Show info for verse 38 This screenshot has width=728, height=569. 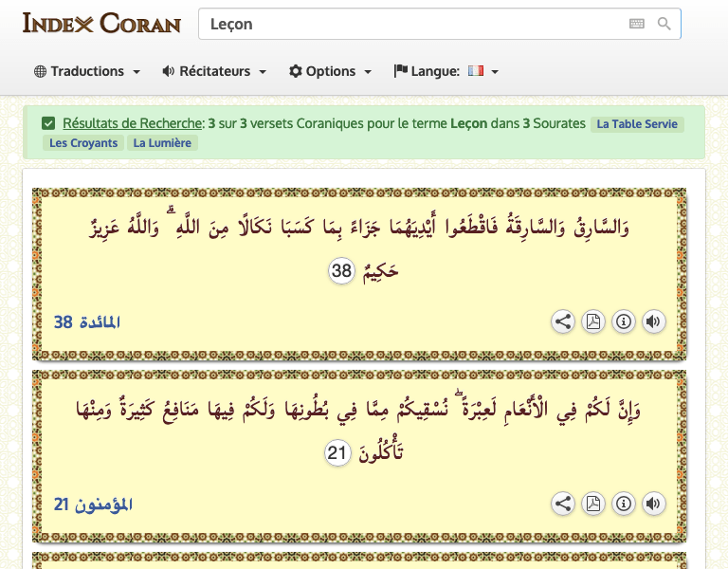624,321
